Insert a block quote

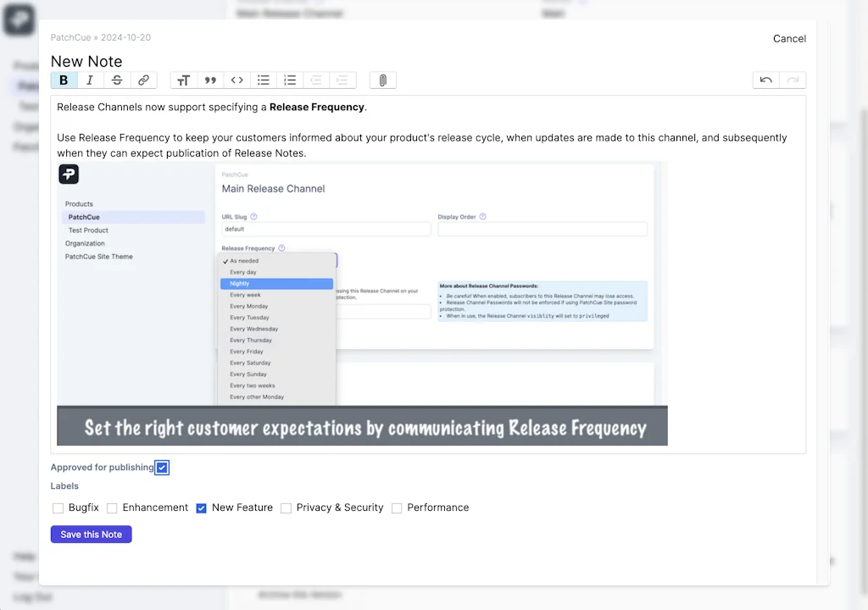tap(210, 80)
